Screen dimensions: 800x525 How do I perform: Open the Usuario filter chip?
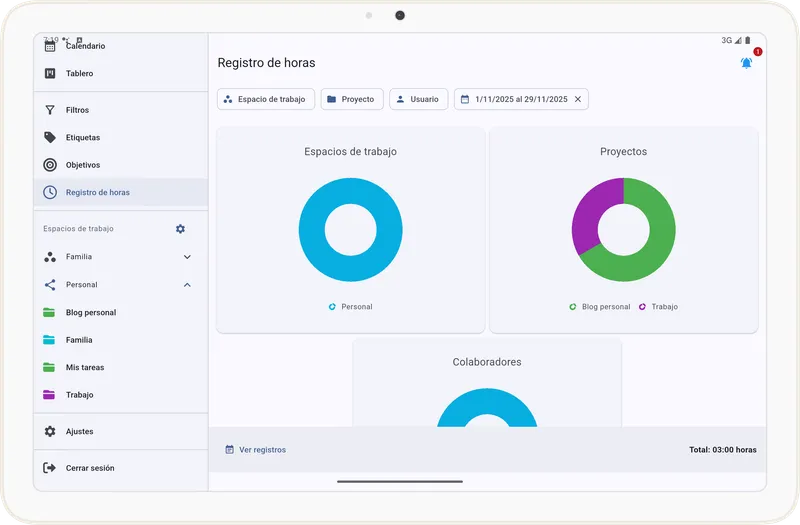(418, 99)
